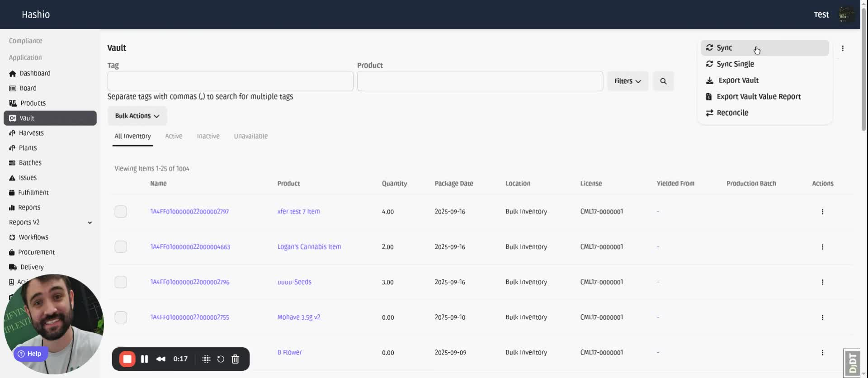Switch to the Inactive tab

[x=208, y=137]
